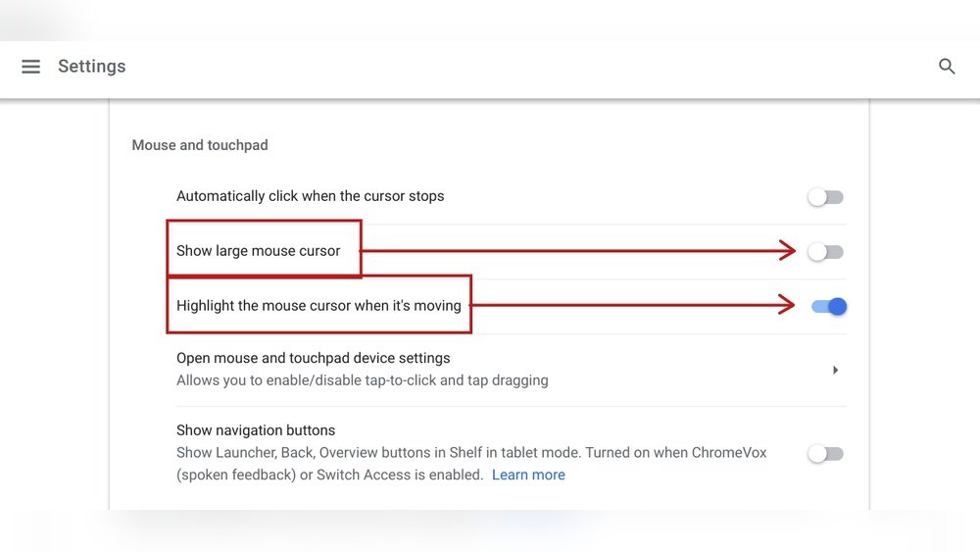Click the search magnifier icon
Viewport: 980px width, 552px height.
[947, 67]
